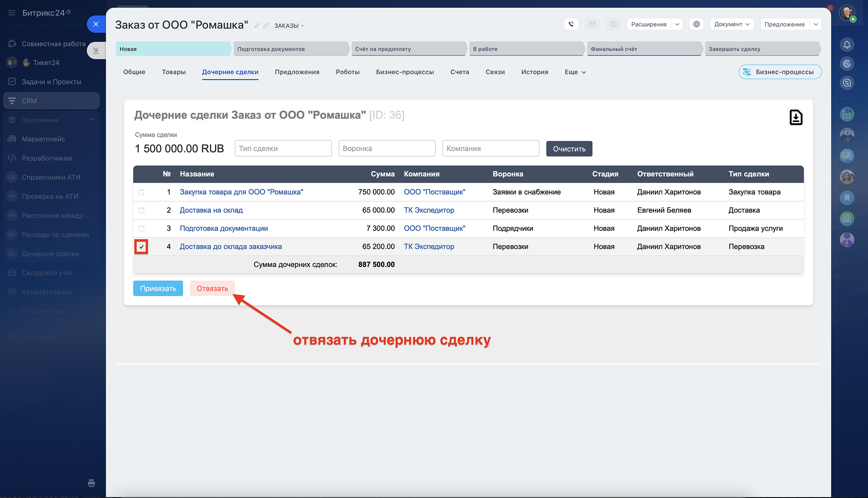Click the envelope email icon
Viewport: 868px width, 498px height.
(592, 24)
